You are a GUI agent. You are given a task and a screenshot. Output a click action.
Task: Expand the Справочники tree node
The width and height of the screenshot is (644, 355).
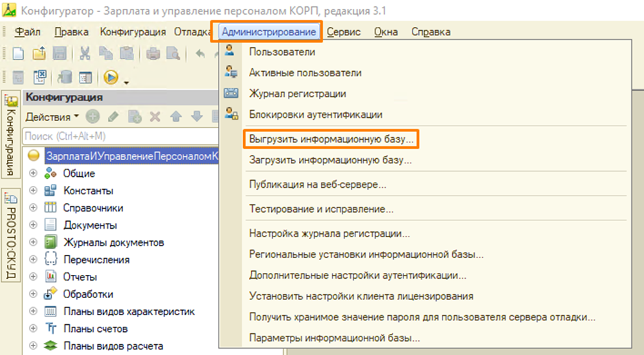point(34,208)
